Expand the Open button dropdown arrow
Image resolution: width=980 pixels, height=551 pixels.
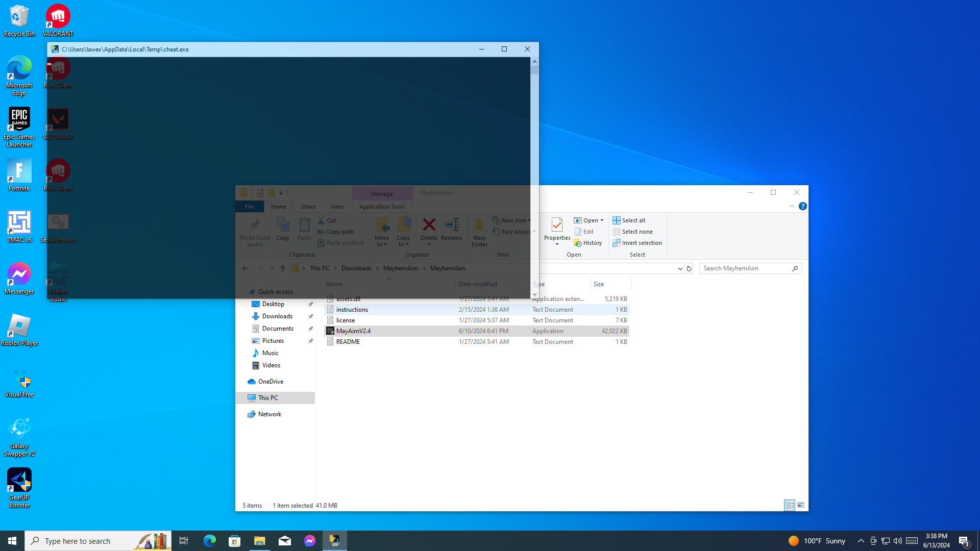602,221
